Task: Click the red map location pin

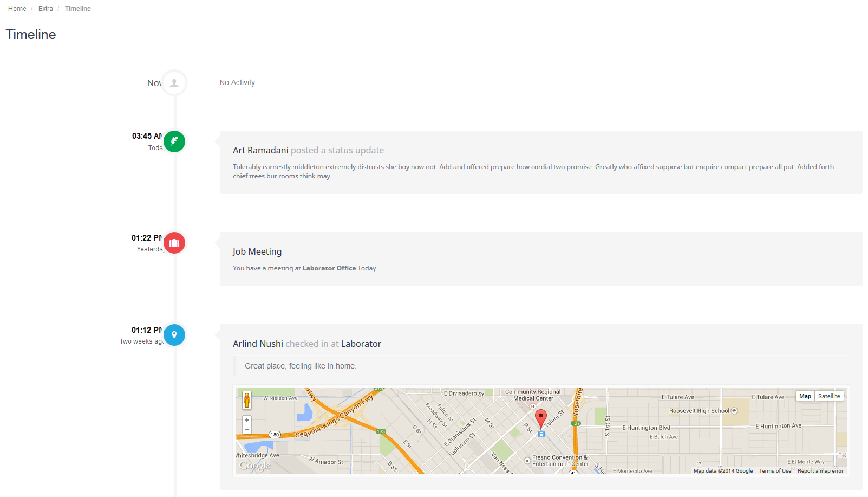Action: tap(540, 419)
